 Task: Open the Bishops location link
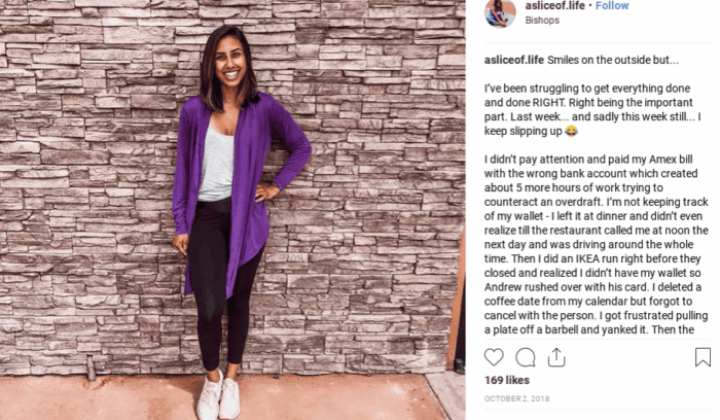(542, 20)
